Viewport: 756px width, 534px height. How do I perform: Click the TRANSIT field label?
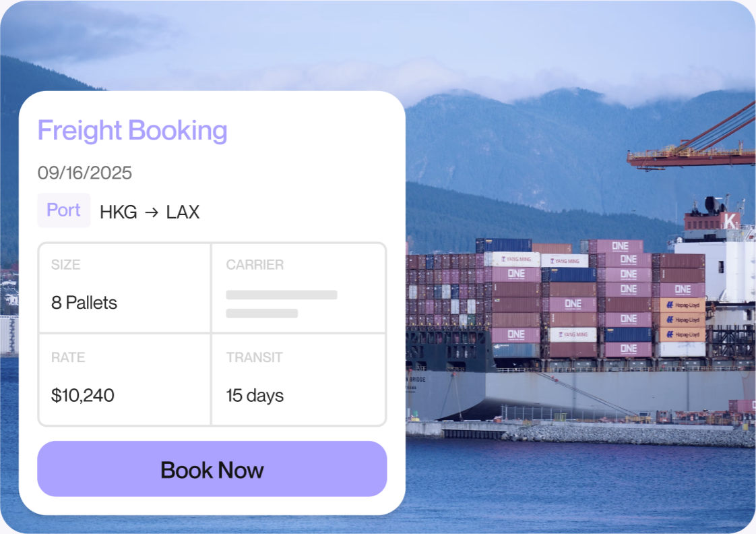[x=255, y=357]
